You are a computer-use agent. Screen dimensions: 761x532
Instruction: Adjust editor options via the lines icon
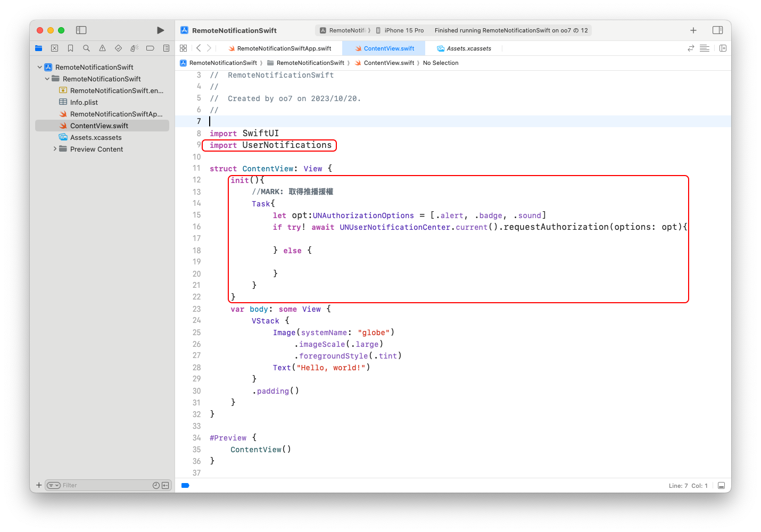705,48
